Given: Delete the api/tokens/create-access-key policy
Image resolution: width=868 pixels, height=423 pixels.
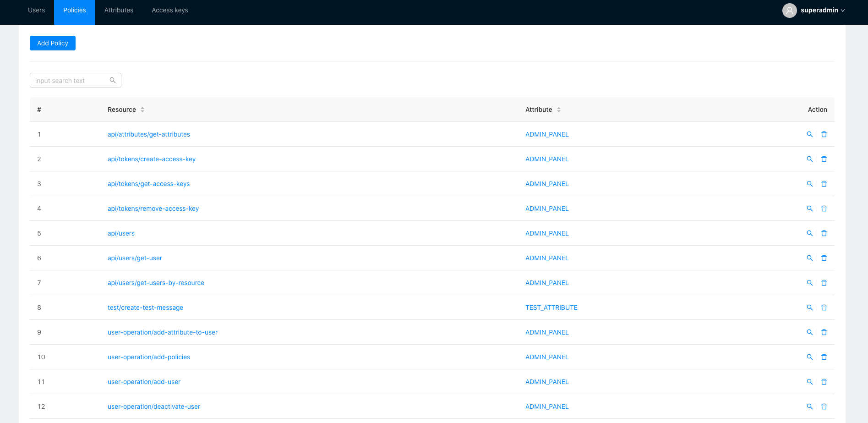Looking at the screenshot, I should click(824, 159).
